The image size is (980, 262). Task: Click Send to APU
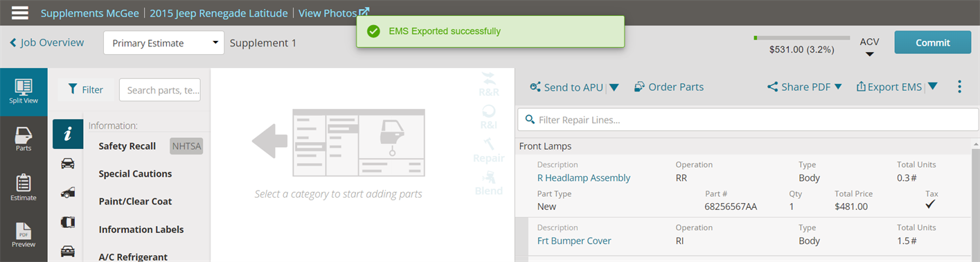pos(567,87)
